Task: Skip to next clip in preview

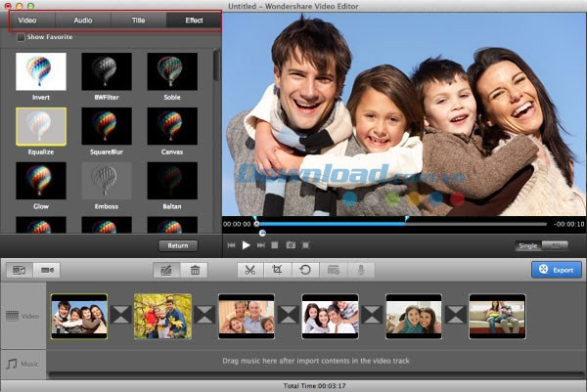Action: pos(260,245)
